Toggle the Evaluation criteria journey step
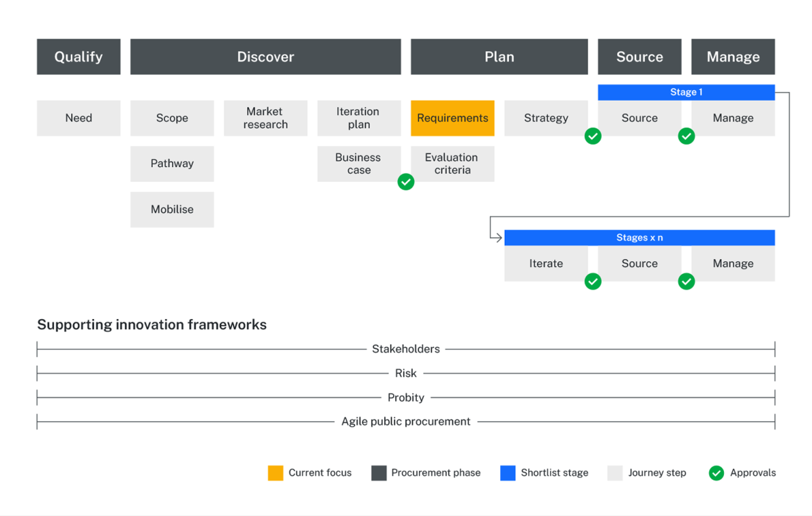 (452, 164)
